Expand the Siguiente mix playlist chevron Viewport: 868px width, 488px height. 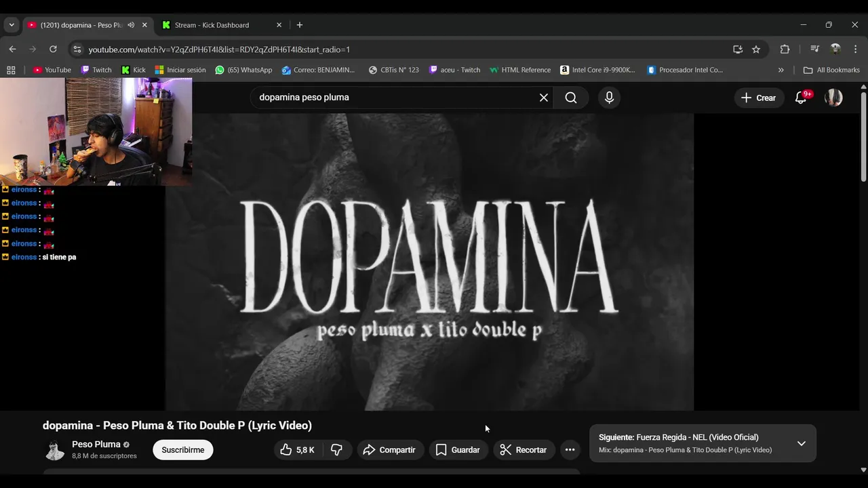coord(801,443)
